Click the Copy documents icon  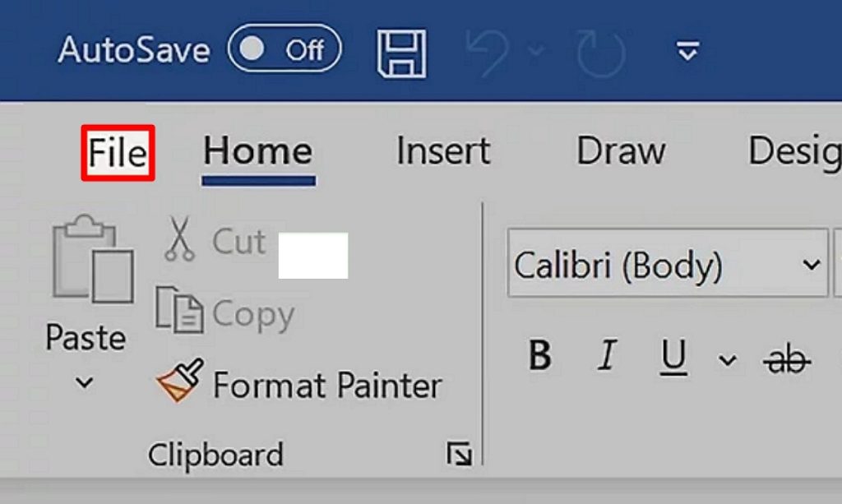pyautogui.click(x=178, y=312)
